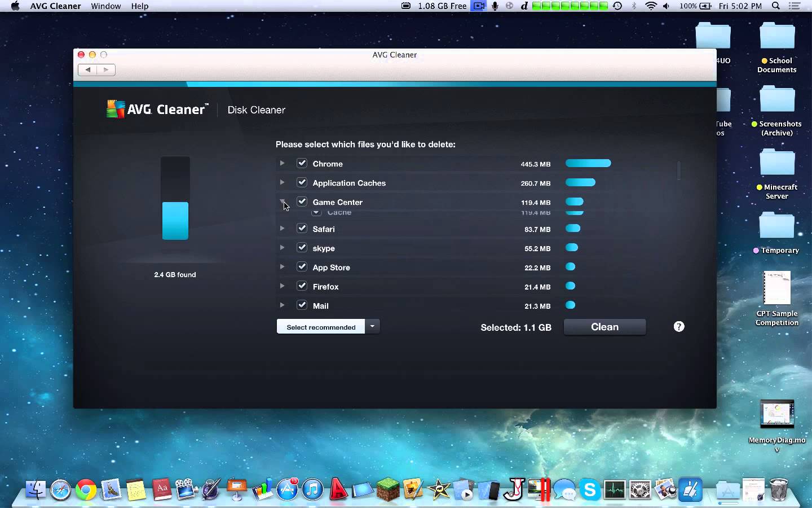Open Minecraft from the dock
The image size is (812, 508).
pos(388,489)
